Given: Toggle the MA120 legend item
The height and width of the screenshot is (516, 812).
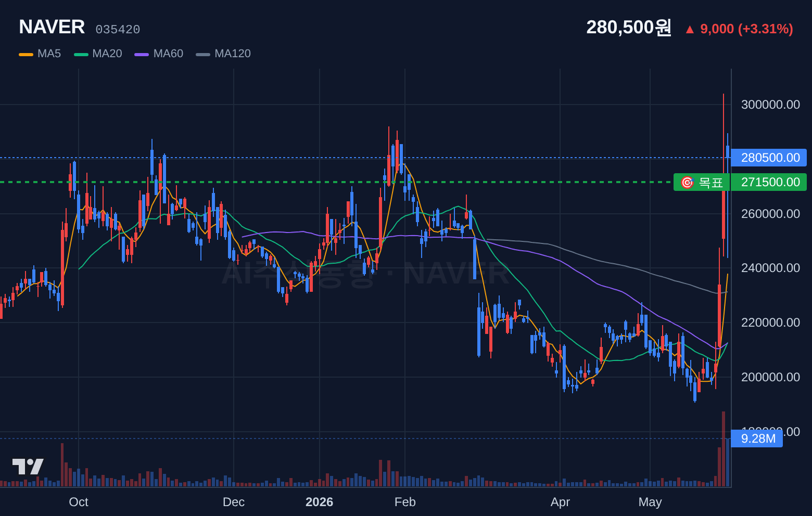Looking at the screenshot, I should 223,54.
